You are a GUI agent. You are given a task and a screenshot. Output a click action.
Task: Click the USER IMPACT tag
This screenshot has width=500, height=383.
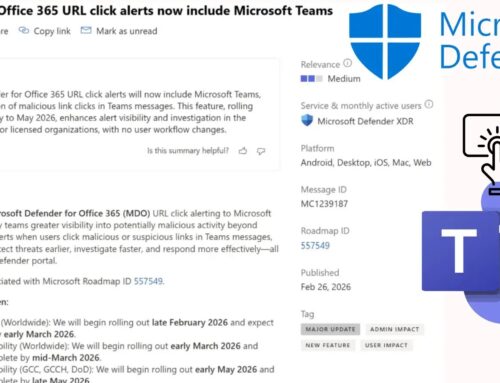(x=386, y=345)
